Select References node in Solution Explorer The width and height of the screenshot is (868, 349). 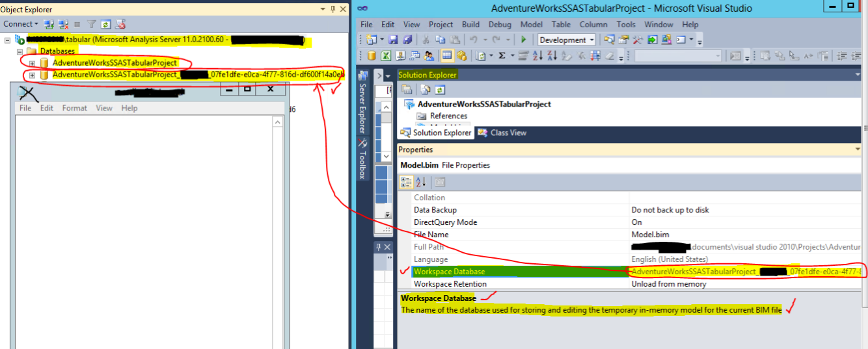448,116
